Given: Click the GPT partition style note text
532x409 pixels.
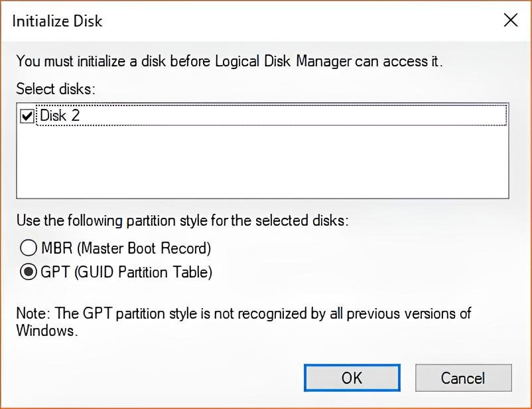Looking at the screenshot, I should [x=243, y=321].
